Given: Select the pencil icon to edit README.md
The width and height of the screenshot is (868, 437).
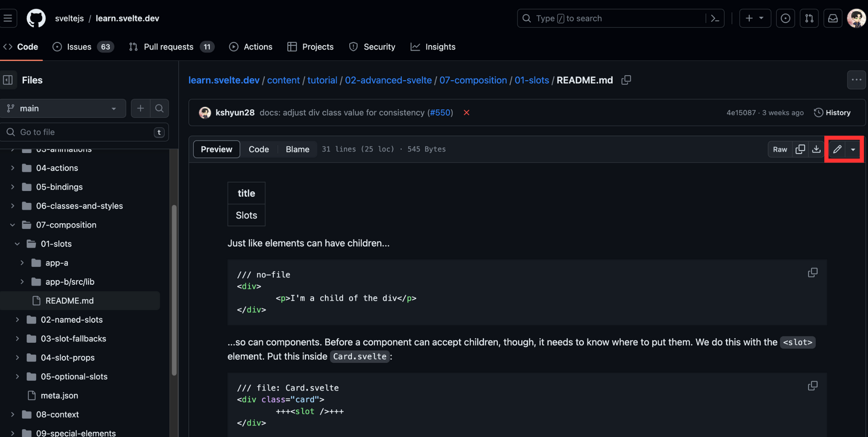Looking at the screenshot, I should pos(837,149).
